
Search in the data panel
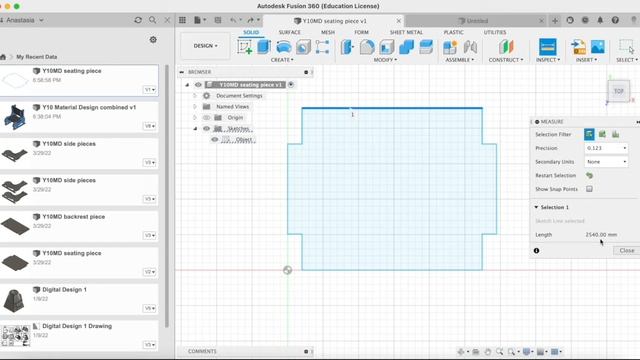pos(153,20)
